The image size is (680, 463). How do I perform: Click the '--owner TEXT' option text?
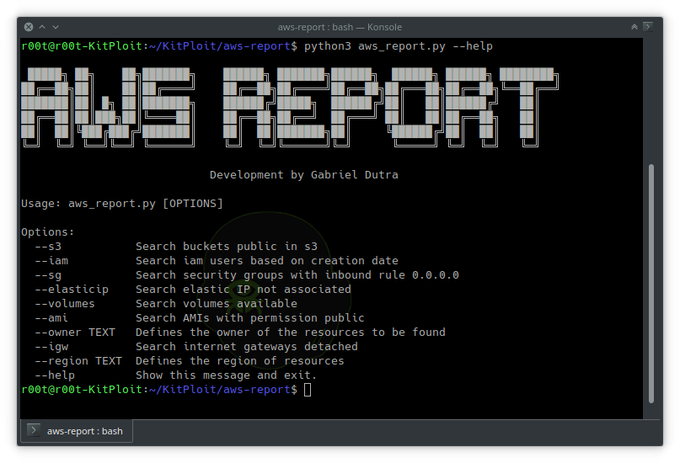coord(75,332)
